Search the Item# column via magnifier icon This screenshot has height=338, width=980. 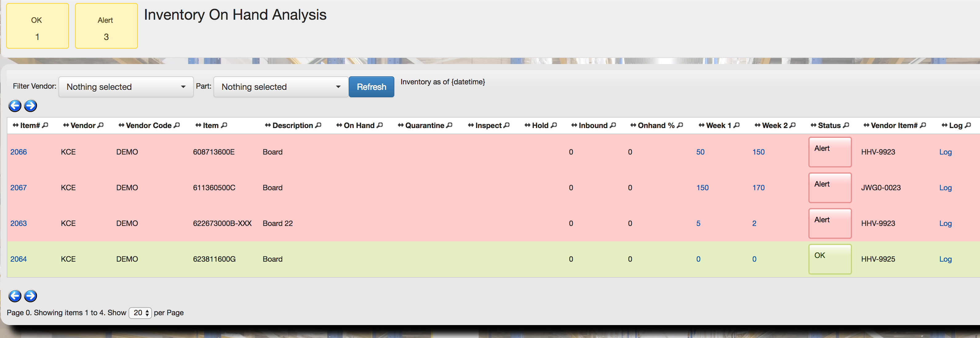pyautogui.click(x=45, y=125)
